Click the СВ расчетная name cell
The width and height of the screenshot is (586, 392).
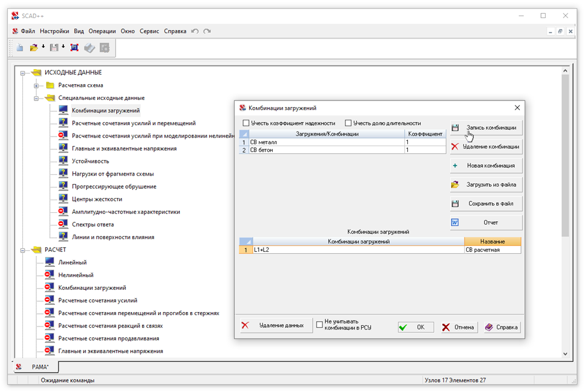(x=493, y=250)
